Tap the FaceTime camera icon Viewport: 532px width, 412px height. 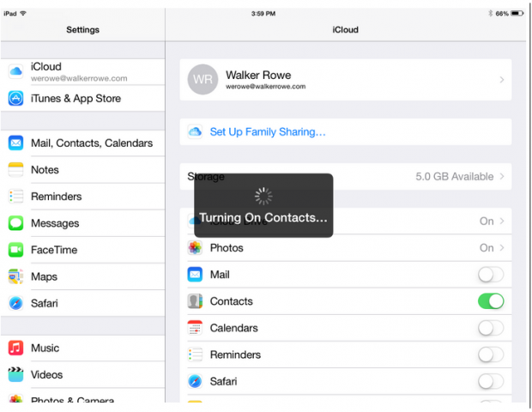pos(15,250)
